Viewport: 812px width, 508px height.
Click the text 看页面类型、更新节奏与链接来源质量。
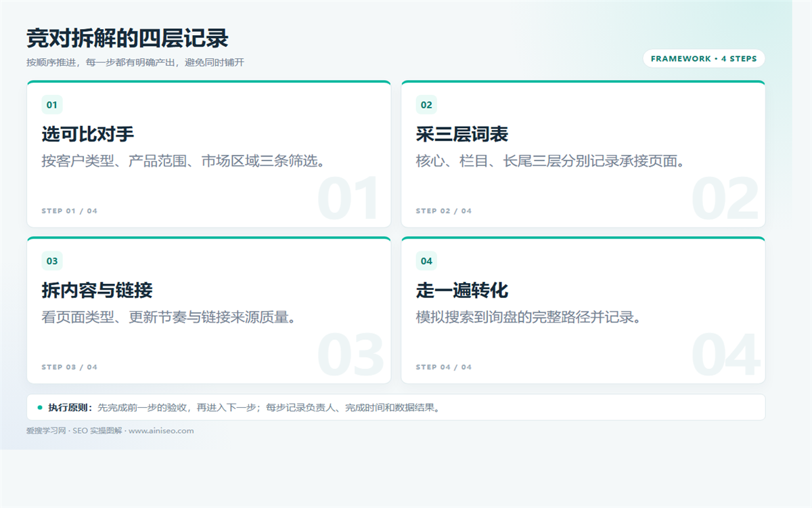click(171, 317)
